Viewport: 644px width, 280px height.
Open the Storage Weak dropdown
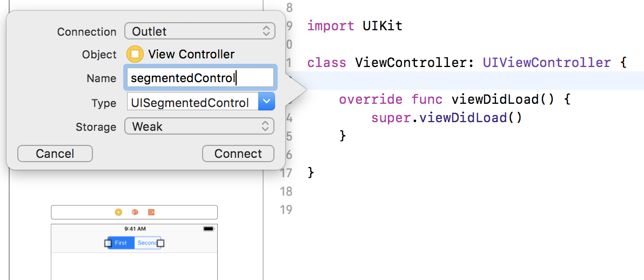coord(199,126)
